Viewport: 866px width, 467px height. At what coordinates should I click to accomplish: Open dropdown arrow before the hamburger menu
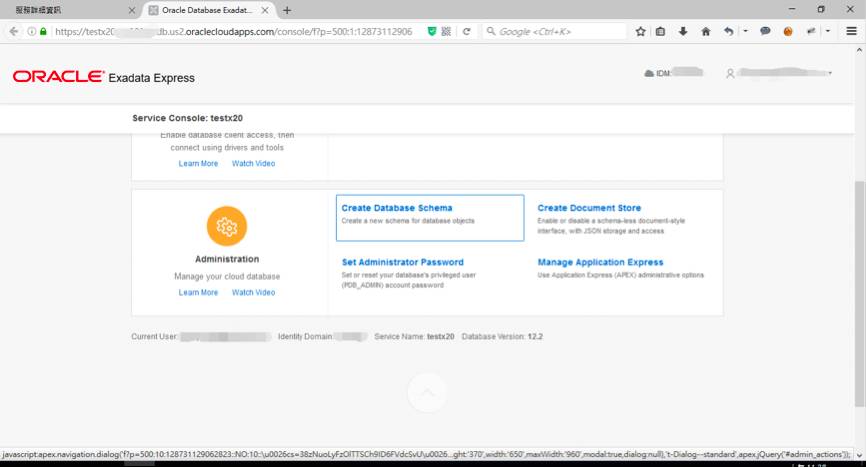click(x=827, y=31)
